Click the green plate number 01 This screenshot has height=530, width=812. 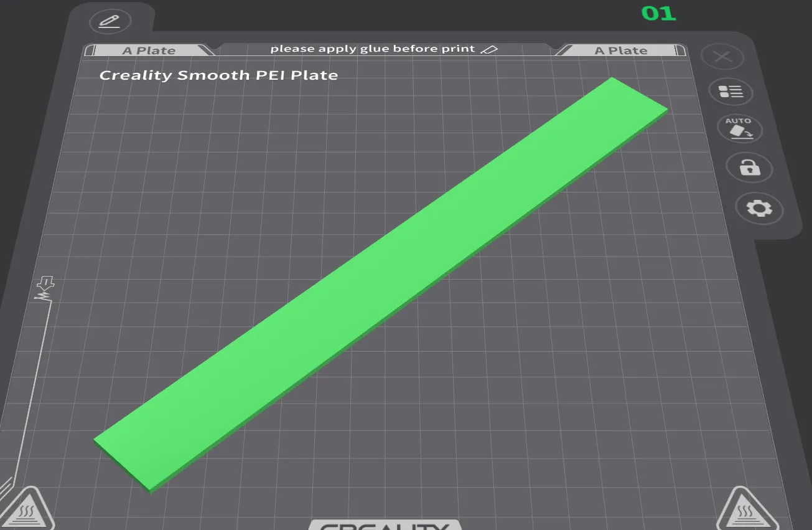(658, 13)
